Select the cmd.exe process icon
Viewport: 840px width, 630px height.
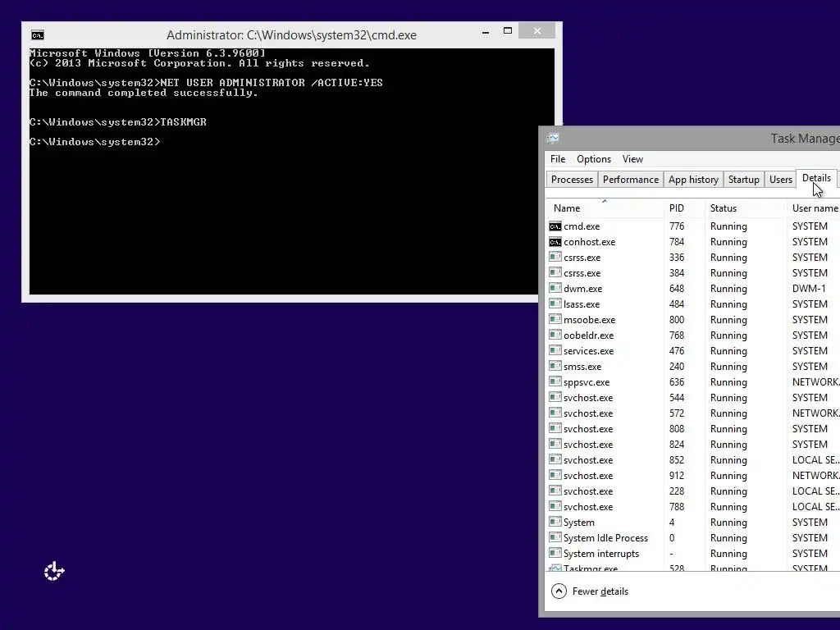[555, 226]
